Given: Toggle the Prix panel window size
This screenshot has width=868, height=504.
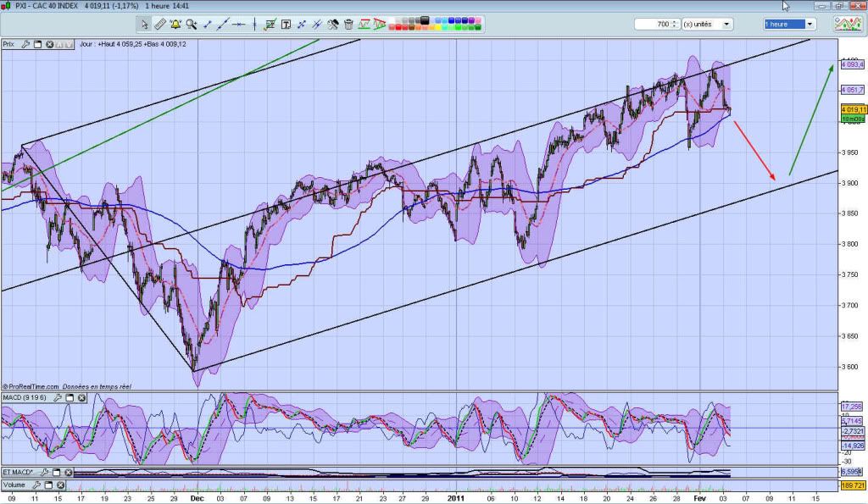Looking at the screenshot, I should (38, 44).
